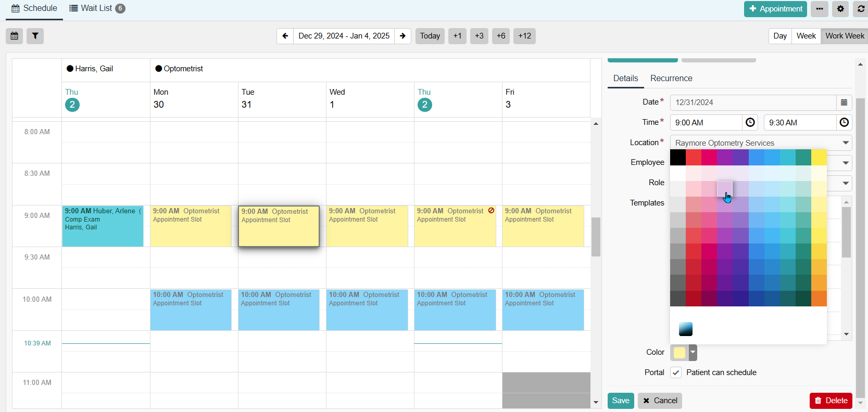Switch to the Recurrence tab
The width and height of the screenshot is (868, 412).
point(671,78)
